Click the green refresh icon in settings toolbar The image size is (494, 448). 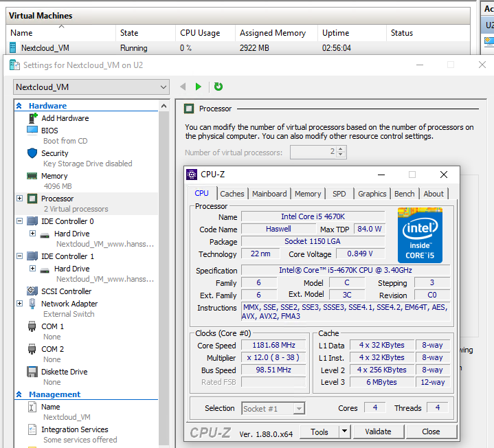218,87
